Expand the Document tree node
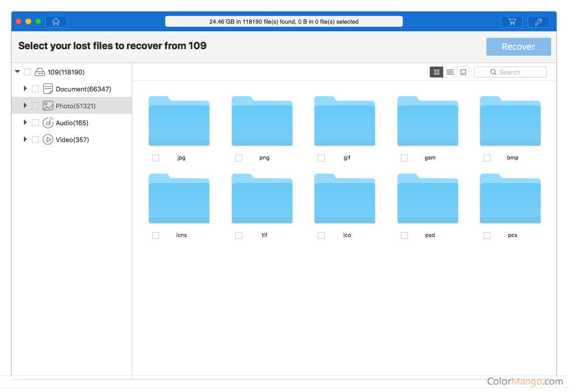 [25, 89]
